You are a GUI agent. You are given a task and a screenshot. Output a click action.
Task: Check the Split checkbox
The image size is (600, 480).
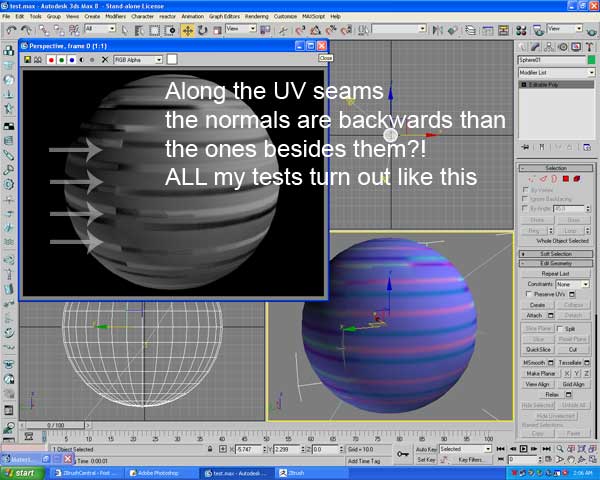[x=560, y=329]
